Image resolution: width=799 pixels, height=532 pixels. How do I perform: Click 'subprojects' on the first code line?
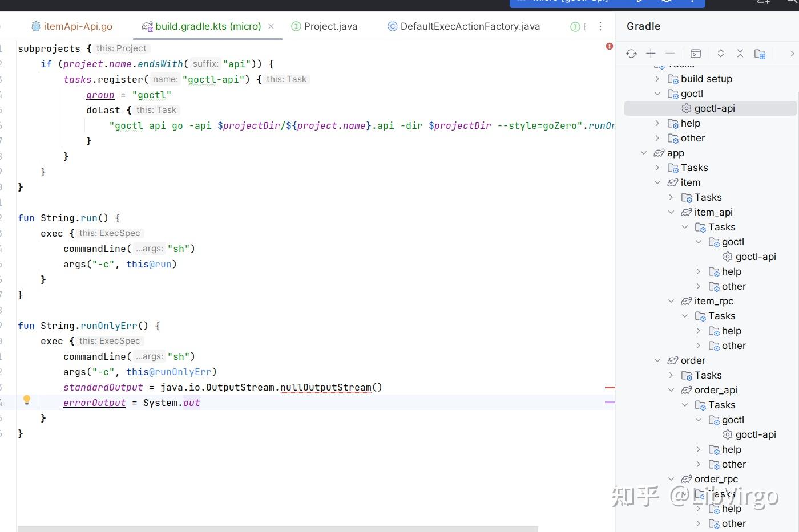[x=49, y=49]
